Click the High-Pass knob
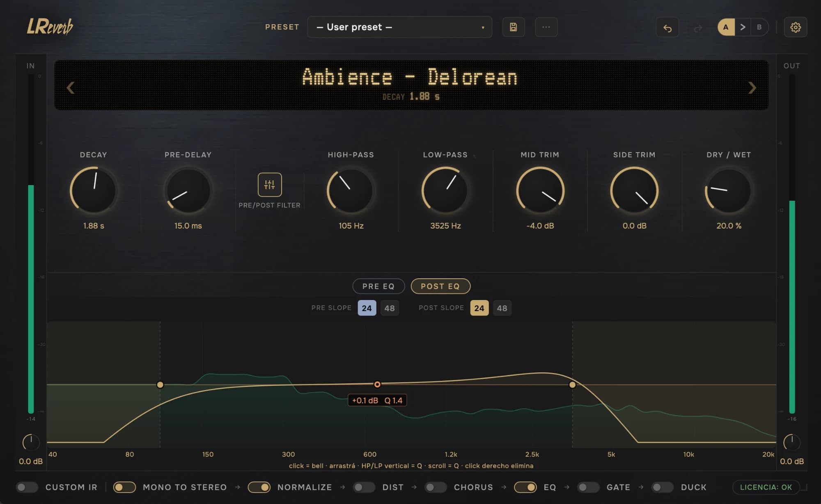This screenshot has width=821, height=504. pos(351,190)
